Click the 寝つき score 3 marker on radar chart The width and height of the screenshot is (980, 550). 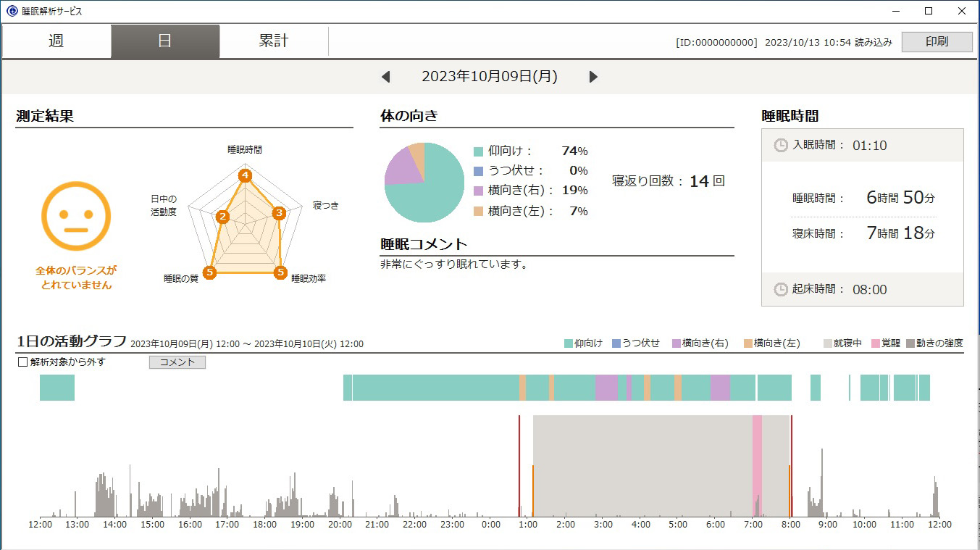point(278,213)
